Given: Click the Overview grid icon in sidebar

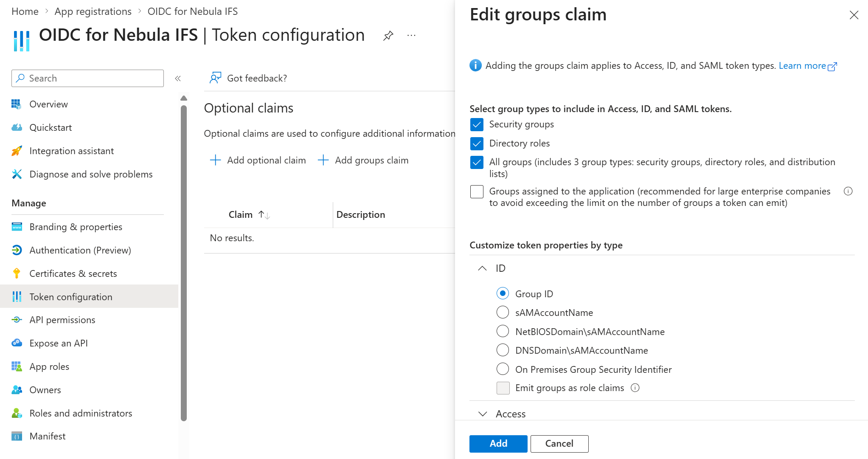Looking at the screenshot, I should [x=17, y=104].
